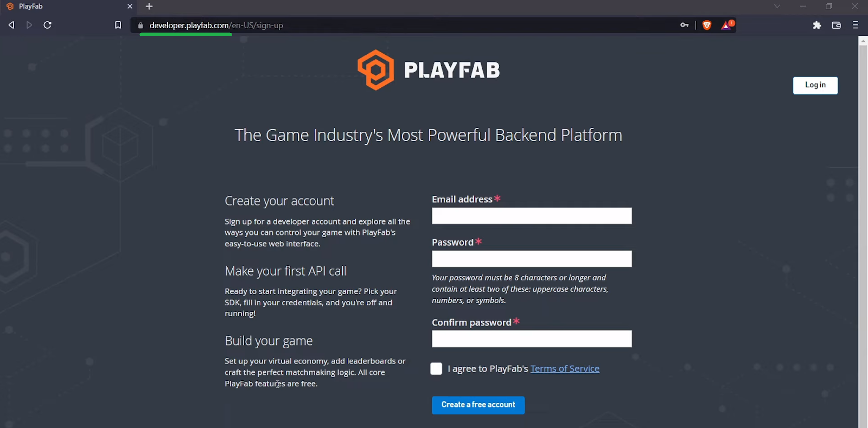The image size is (868, 428).
Task: Select the PlayFab browser tab
Action: (x=69, y=7)
